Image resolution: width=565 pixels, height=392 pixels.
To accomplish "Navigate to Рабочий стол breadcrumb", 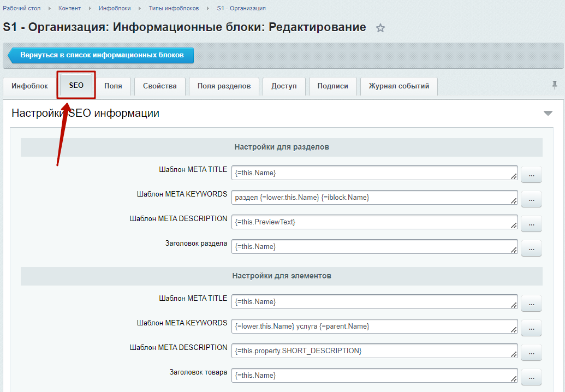I will coord(21,8).
